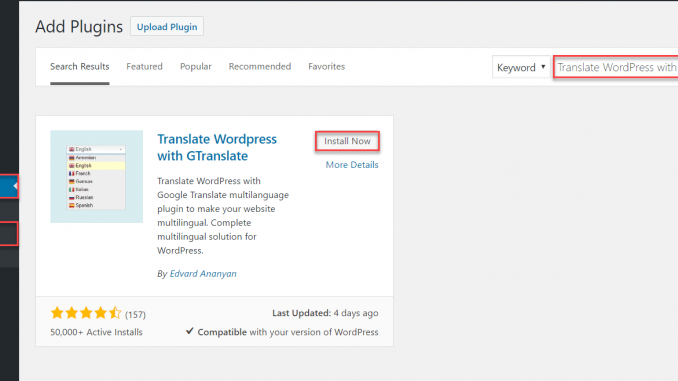Click the Add Plugins page heading
The height and width of the screenshot is (381, 678).
tap(79, 27)
